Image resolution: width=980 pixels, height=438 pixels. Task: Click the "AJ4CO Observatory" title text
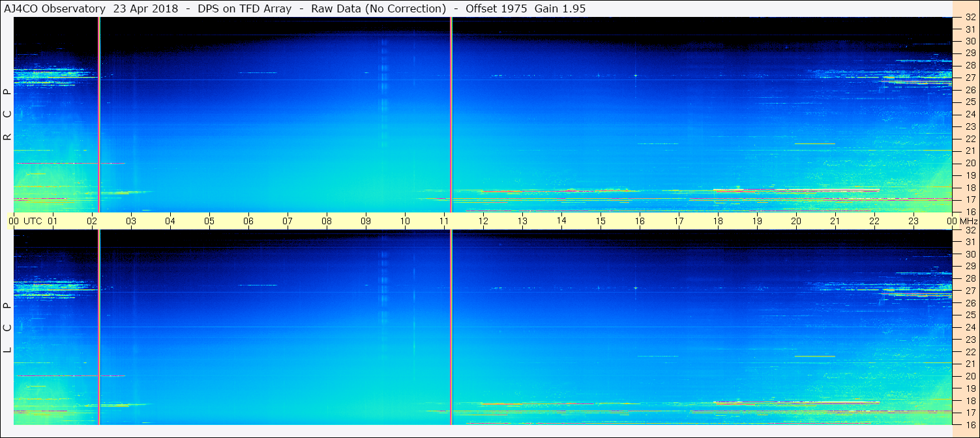tap(55, 8)
